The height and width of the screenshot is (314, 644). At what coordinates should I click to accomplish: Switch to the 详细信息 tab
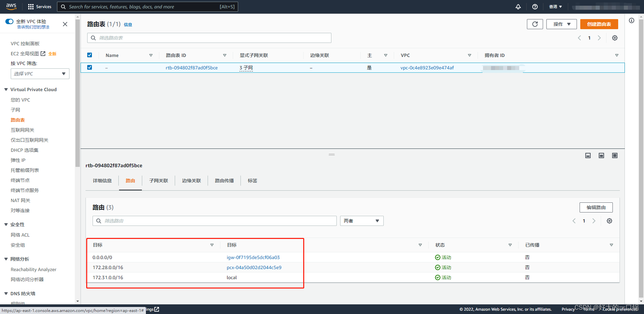(x=102, y=181)
